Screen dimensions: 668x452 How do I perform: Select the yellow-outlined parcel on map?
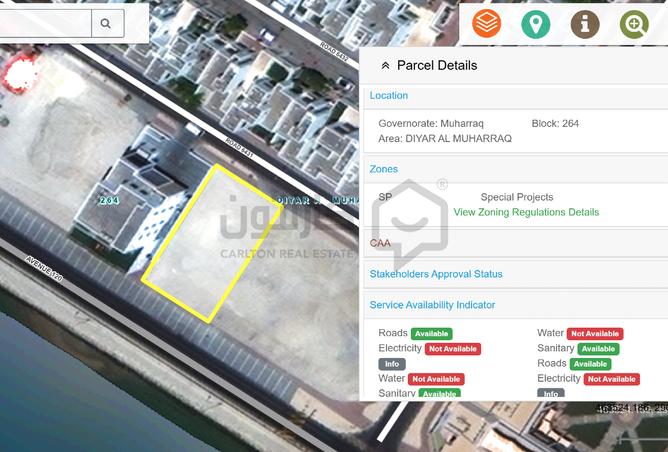(207, 245)
